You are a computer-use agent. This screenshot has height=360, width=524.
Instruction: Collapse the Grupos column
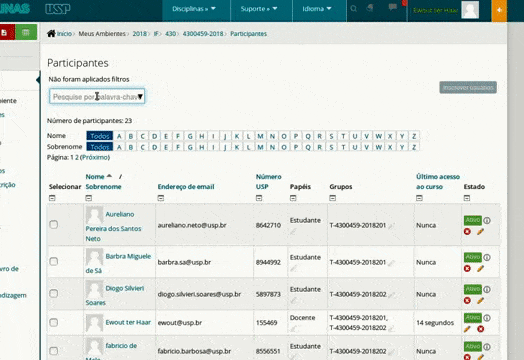pos(332,198)
